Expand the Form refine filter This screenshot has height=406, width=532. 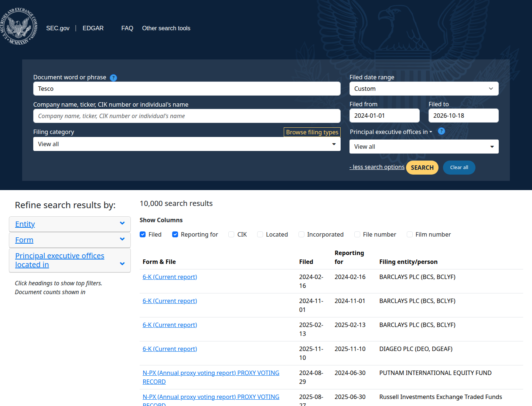(x=70, y=240)
